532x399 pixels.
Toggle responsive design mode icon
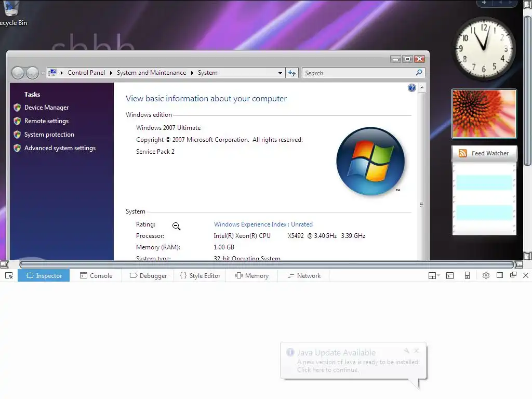tap(467, 275)
